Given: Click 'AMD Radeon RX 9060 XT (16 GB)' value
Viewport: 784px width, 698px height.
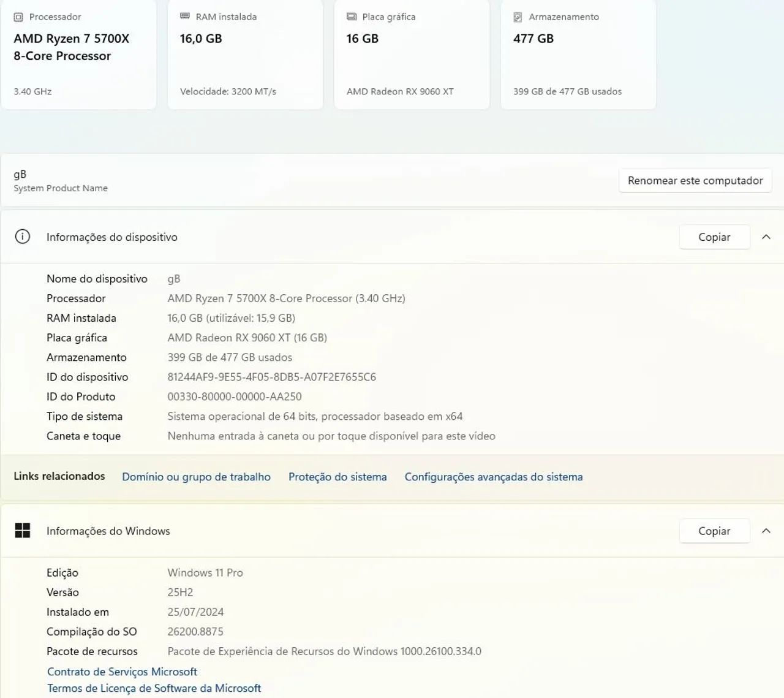Looking at the screenshot, I should 247,338.
